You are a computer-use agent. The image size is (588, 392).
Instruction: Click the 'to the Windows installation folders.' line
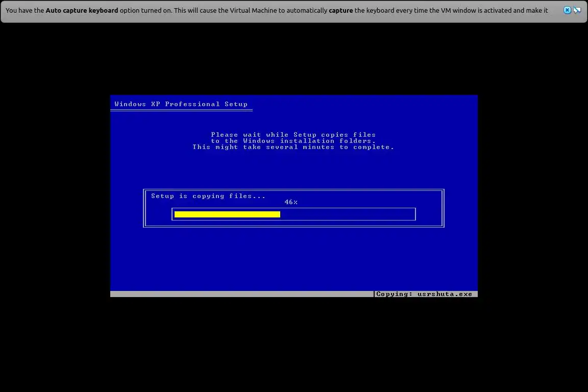tap(293, 141)
